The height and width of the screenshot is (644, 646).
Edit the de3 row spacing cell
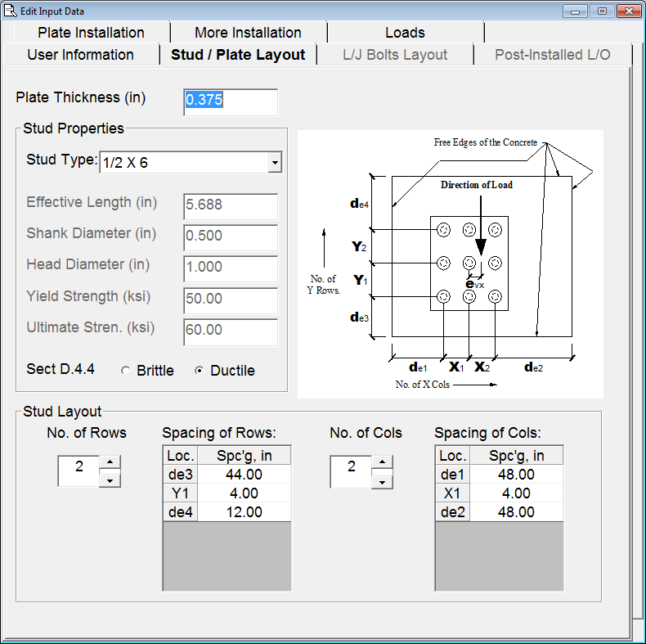pyautogui.click(x=244, y=475)
